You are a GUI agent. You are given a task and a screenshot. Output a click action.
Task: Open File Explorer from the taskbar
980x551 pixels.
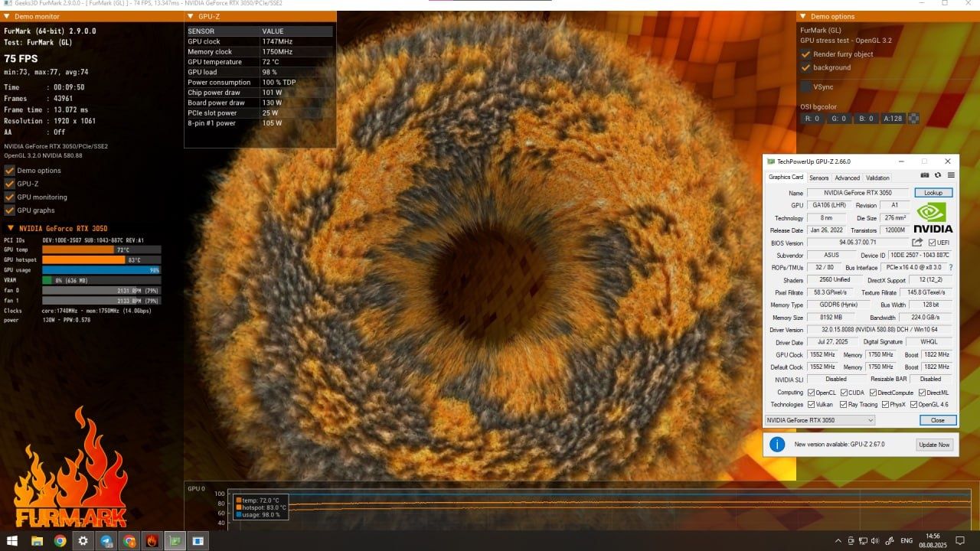coord(36,541)
